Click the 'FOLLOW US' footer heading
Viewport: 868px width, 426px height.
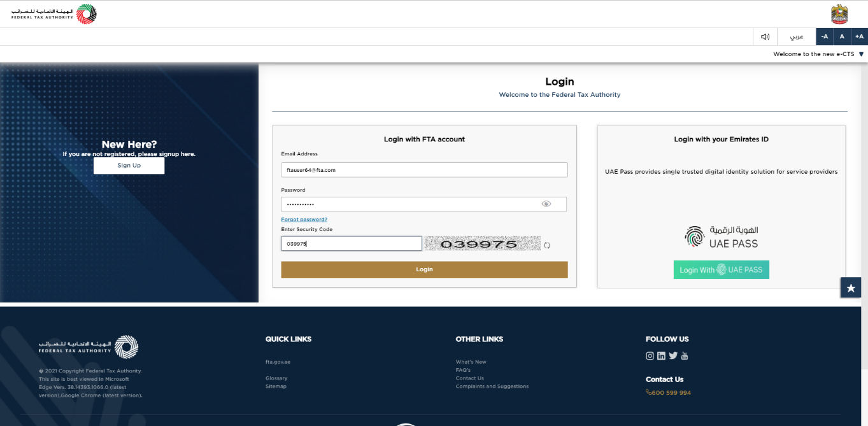pos(667,339)
